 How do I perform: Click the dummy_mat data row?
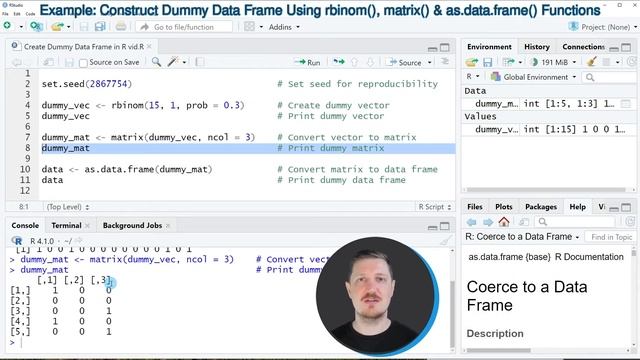coord(549,104)
